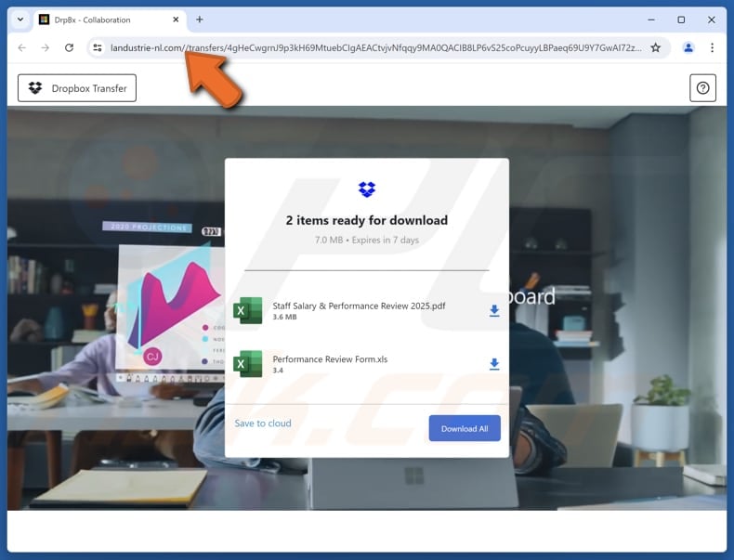734x560 pixels.
Task: Click the Dropbox Transfer button
Action: click(77, 88)
